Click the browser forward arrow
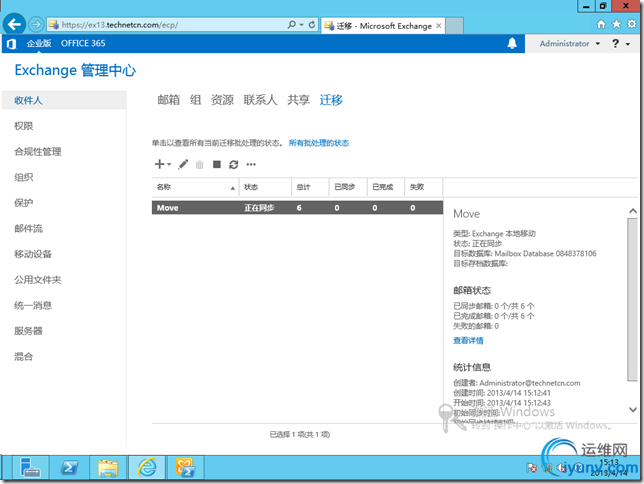 coord(36,25)
